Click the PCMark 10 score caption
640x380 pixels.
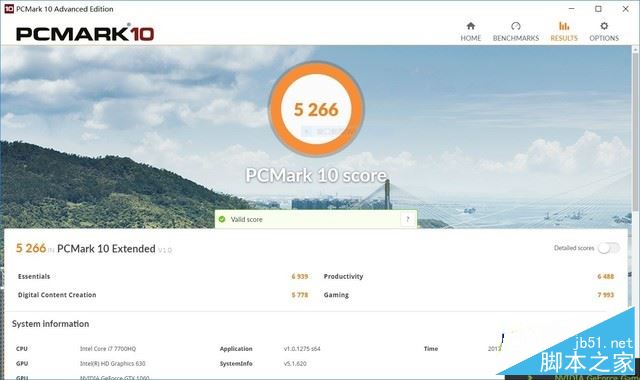click(x=316, y=176)
